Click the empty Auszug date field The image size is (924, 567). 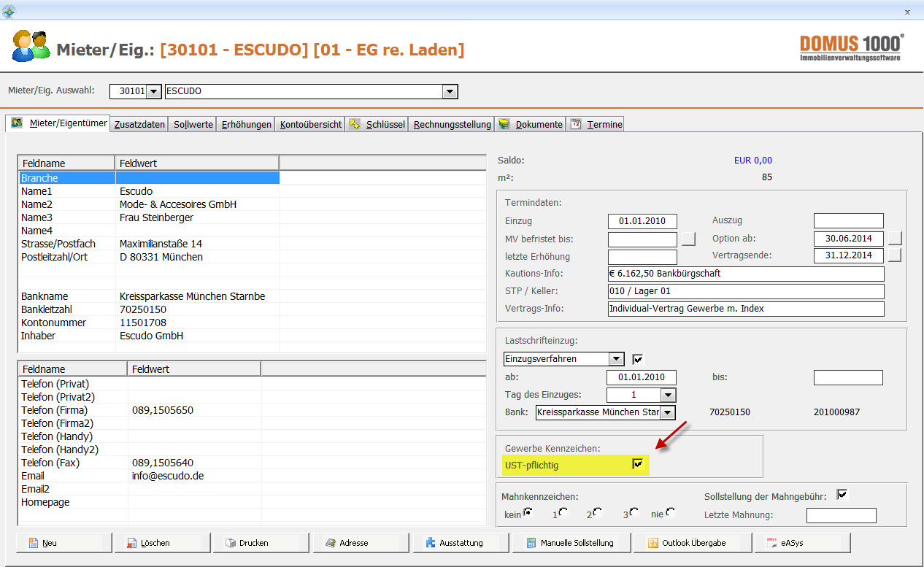tap(849, 221)
